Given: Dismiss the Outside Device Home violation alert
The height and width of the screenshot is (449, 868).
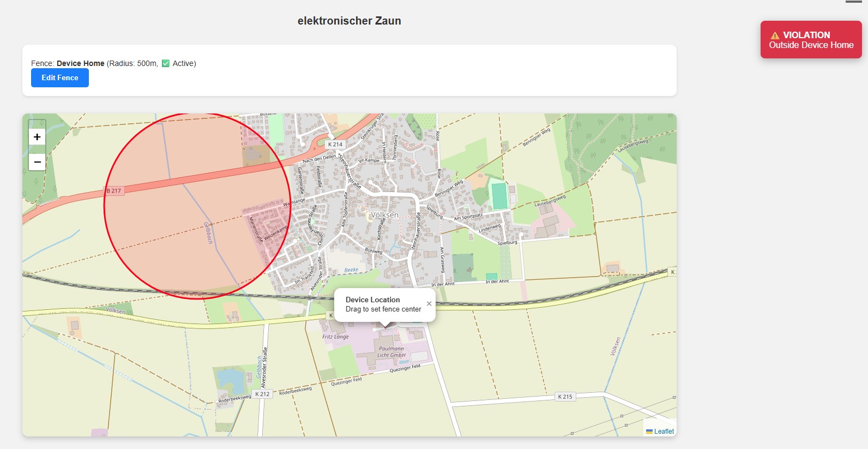Looking at the screenshot, I should pos(811,40).
